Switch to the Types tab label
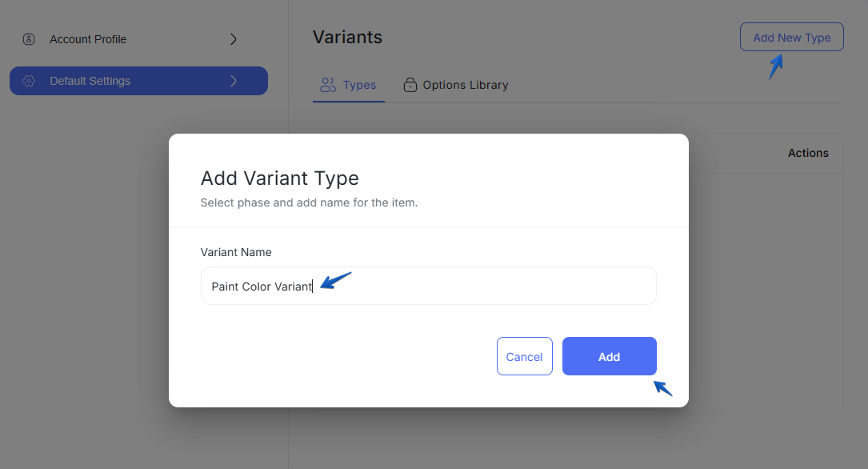The height and width of the screenshot is (469, 868). click(x=359, y=85)
